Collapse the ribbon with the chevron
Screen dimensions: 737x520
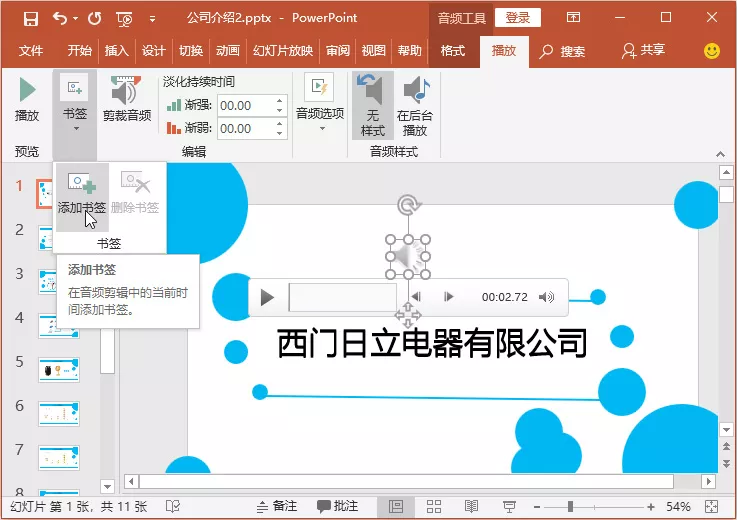pyautogui.click(x=720, y=154)
